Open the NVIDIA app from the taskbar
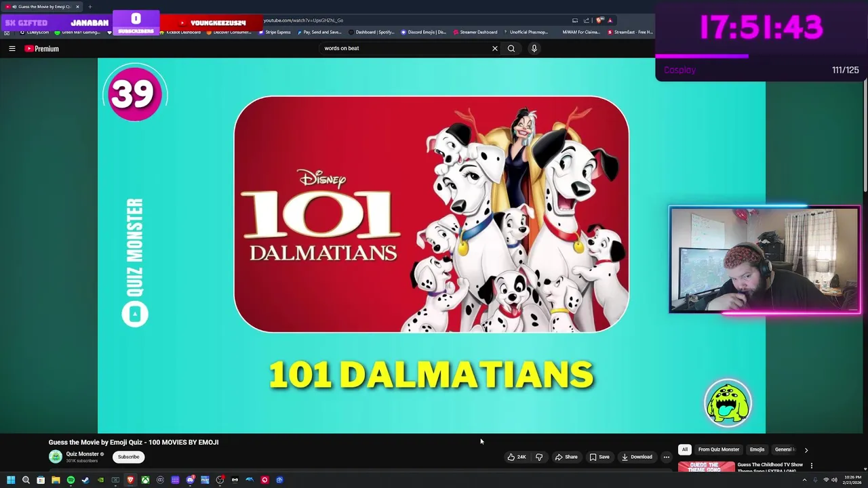The width and height of the screenshot is (868, 488). tap(100, 480)
